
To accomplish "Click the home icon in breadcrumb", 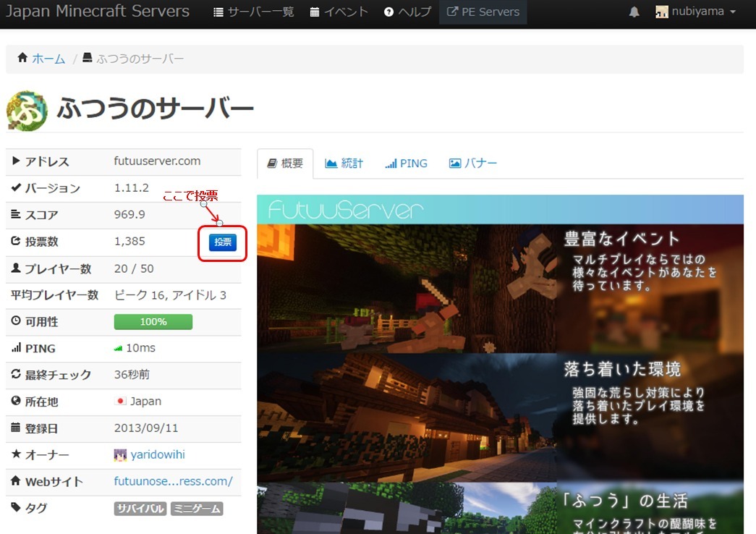I will tap(22, 59).
